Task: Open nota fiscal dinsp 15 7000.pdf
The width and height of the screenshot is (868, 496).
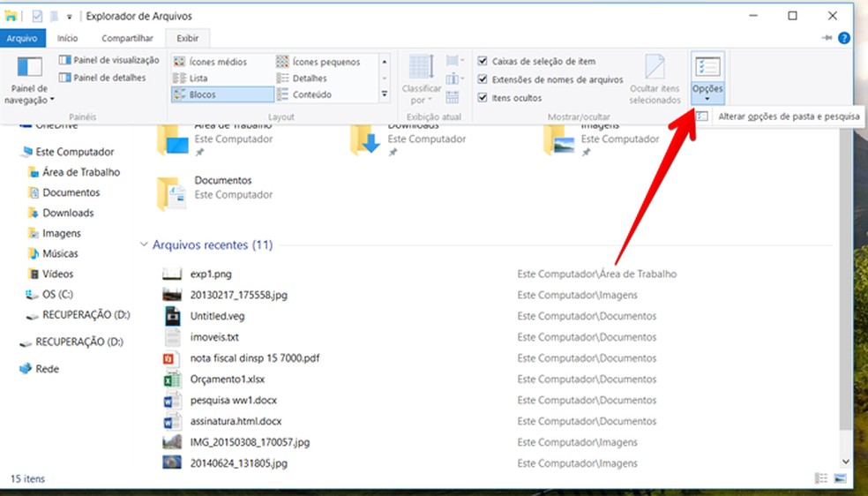Action: pos(255,358)
